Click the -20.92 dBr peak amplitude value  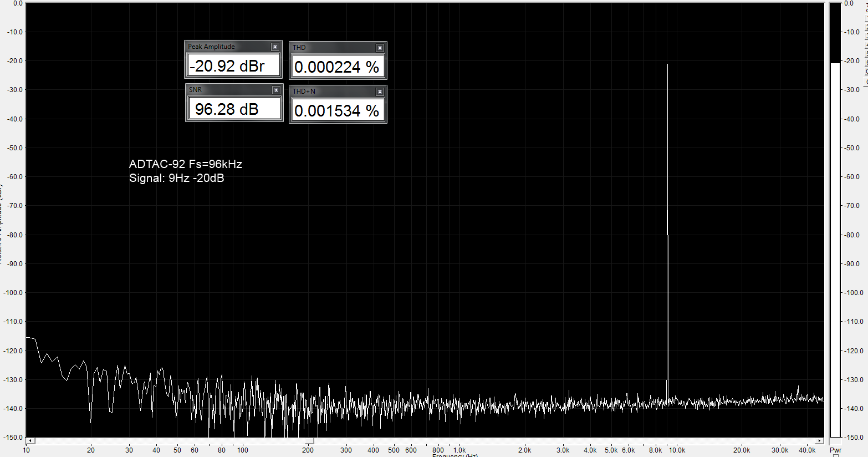[233, 65]
